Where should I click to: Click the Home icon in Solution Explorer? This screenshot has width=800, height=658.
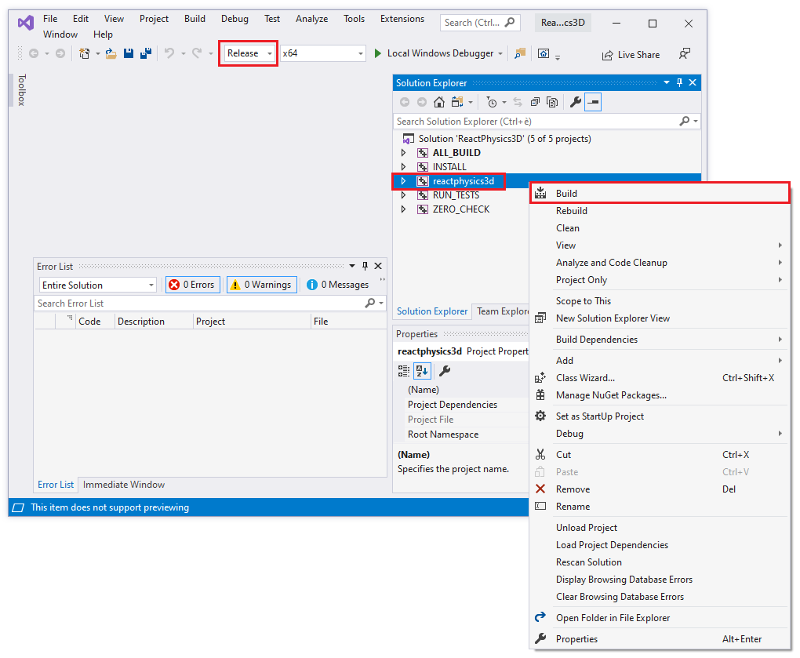[x=439, y=102]
